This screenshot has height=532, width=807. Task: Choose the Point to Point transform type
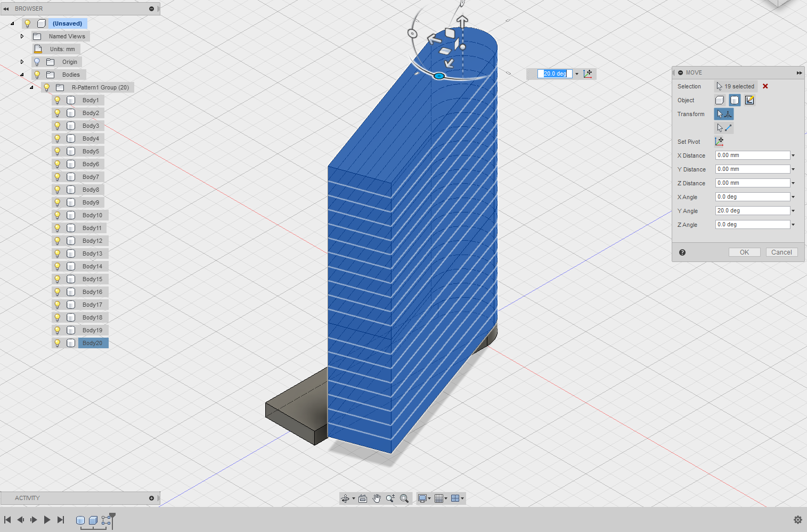click(x=724, y=128)
